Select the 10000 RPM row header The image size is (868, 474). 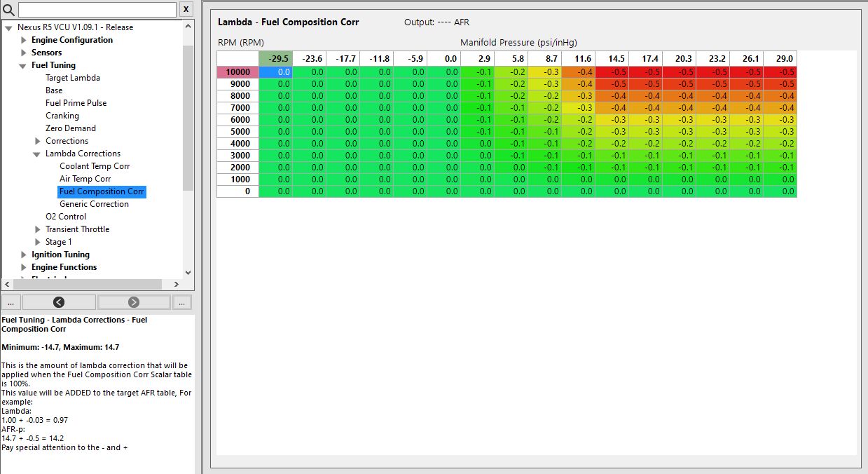(237, 72)
